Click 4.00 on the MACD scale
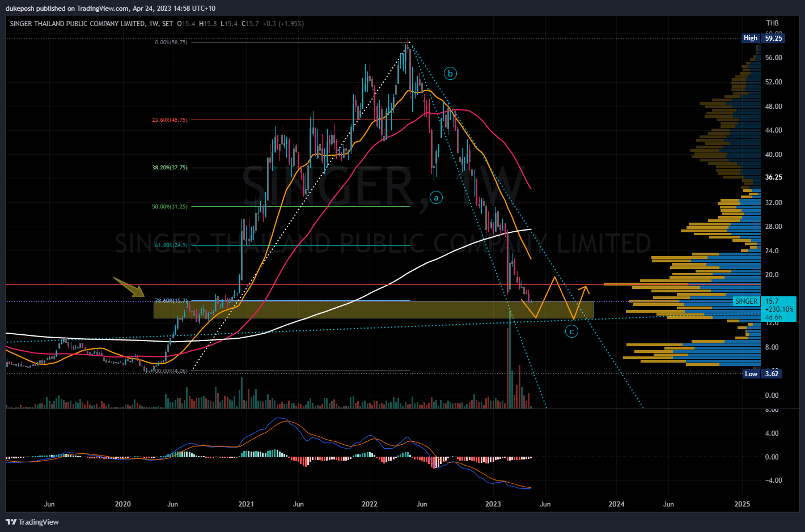Viewport: 805px width, 532px height. tap(772, 433)
